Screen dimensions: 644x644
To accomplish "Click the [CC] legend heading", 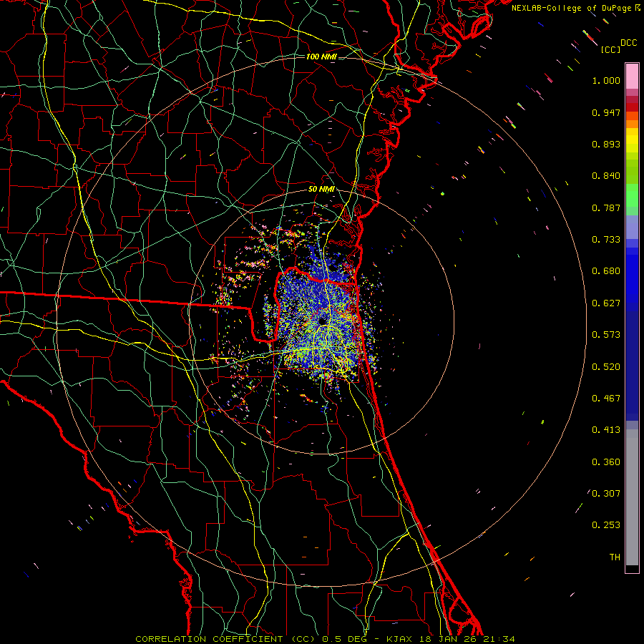I will pyautogui.click(x=610, y=49).
